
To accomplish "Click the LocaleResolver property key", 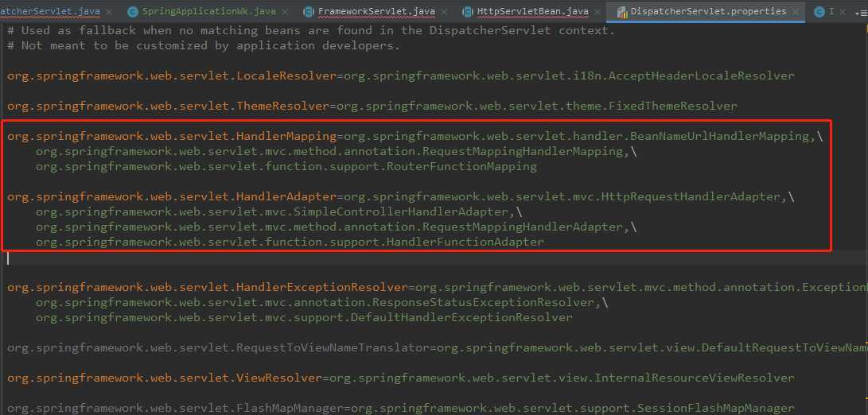I will tap(172, 76).
